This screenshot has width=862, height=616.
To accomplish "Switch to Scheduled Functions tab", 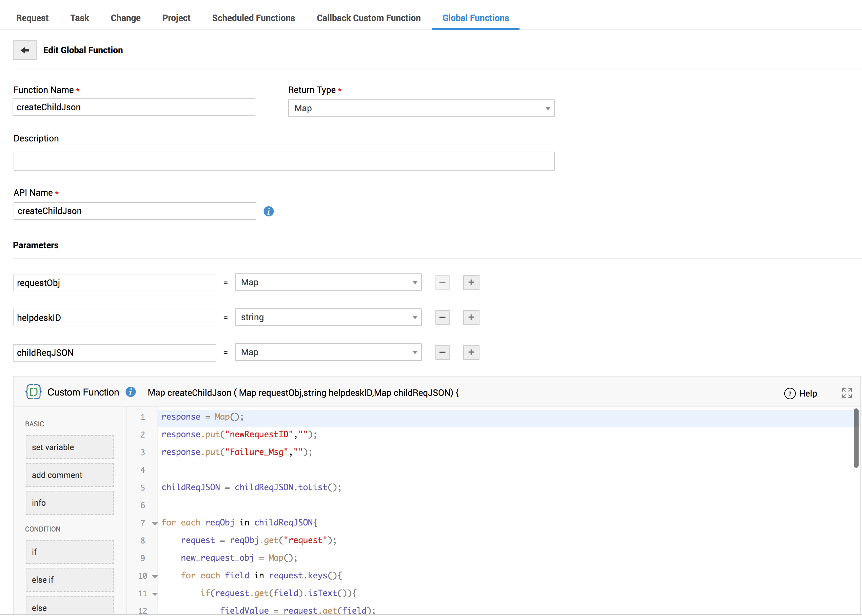I will coord(253,18).
